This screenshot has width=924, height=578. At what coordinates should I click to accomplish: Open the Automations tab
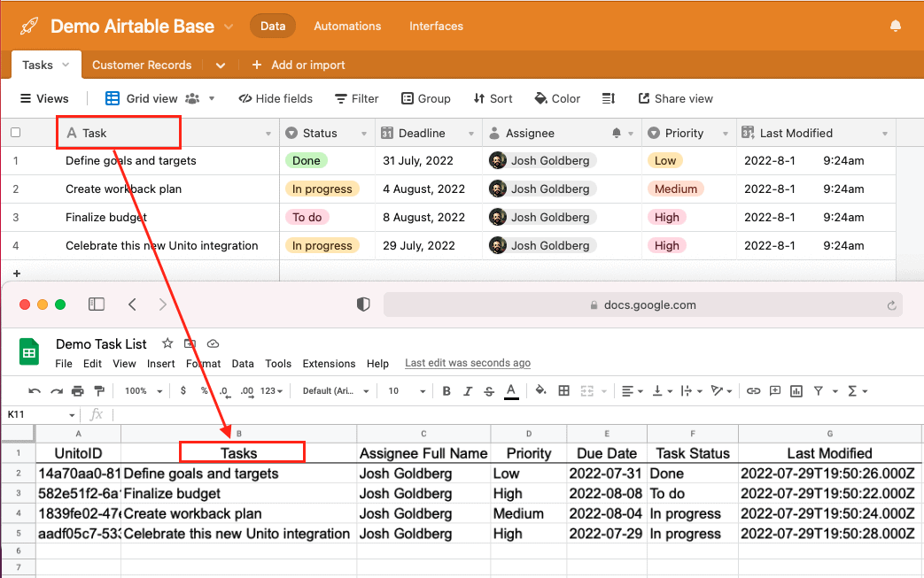347,26
